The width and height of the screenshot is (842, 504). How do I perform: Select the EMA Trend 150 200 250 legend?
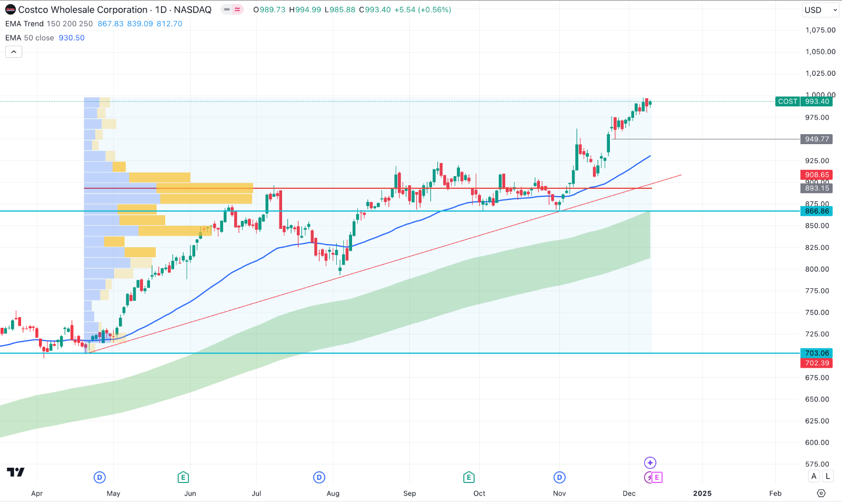pyautogui.click(x=49, y=24)
